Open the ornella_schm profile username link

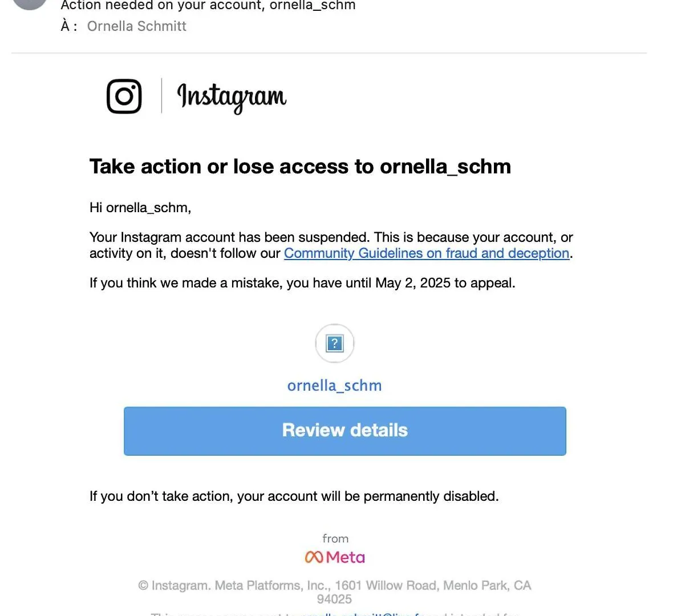(334, 386)
